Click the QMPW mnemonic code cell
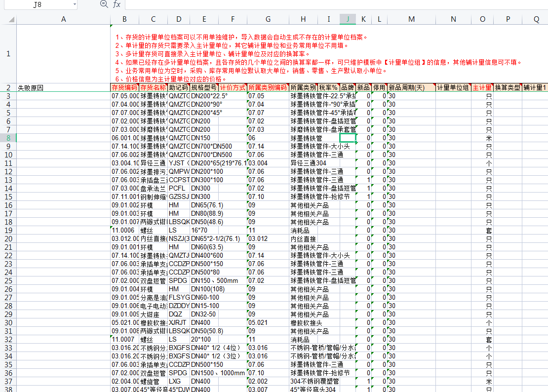Viewport: 548px width, 392px height. click(x=179, y=171)
